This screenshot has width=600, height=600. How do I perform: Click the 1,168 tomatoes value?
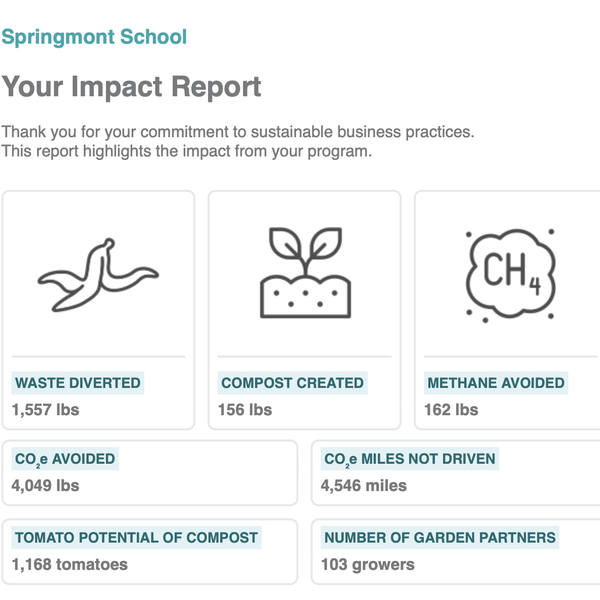click(70, 565)
